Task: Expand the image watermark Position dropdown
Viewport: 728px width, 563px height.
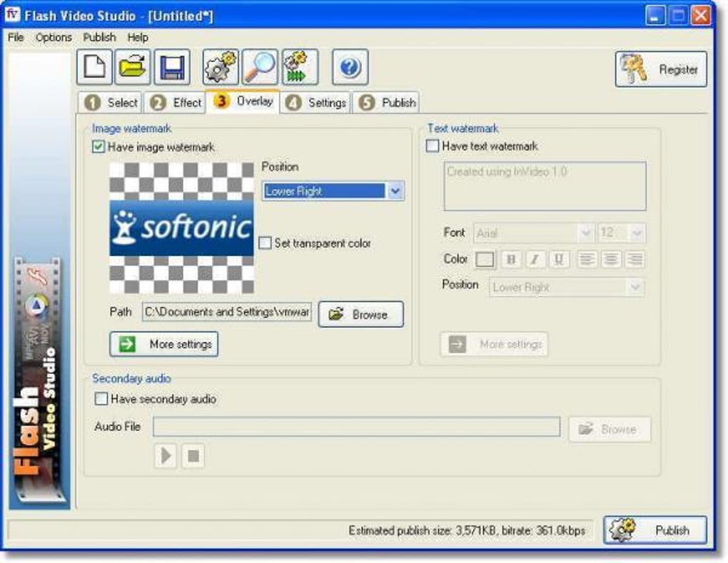Action: pos(333,191)
